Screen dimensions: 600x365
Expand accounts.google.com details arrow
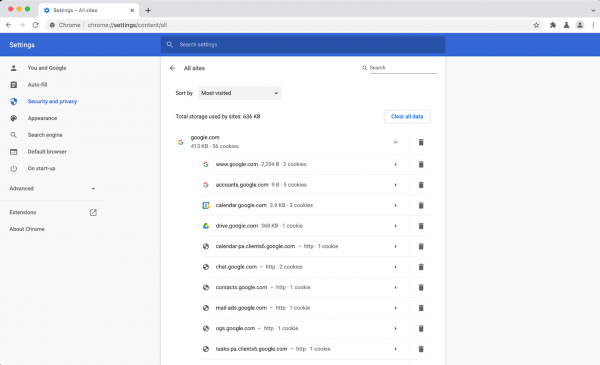tap(396, 185)
